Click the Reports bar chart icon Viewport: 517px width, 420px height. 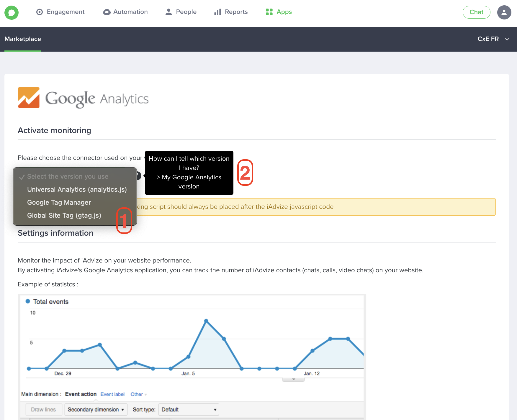217,12
